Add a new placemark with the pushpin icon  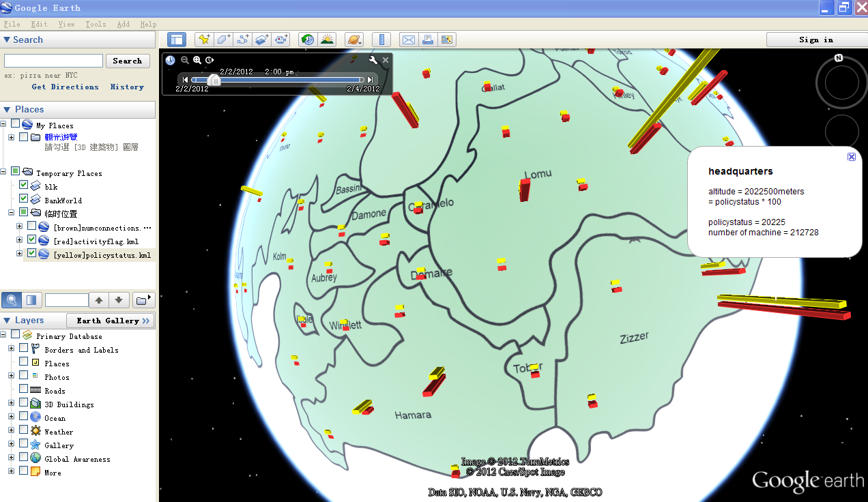click(x=204, y=40)
